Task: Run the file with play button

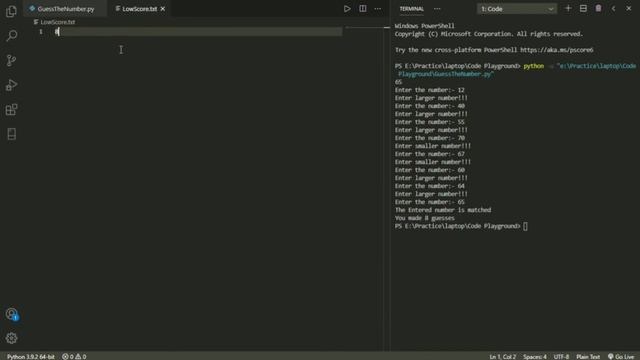Action: pos(347,9)
